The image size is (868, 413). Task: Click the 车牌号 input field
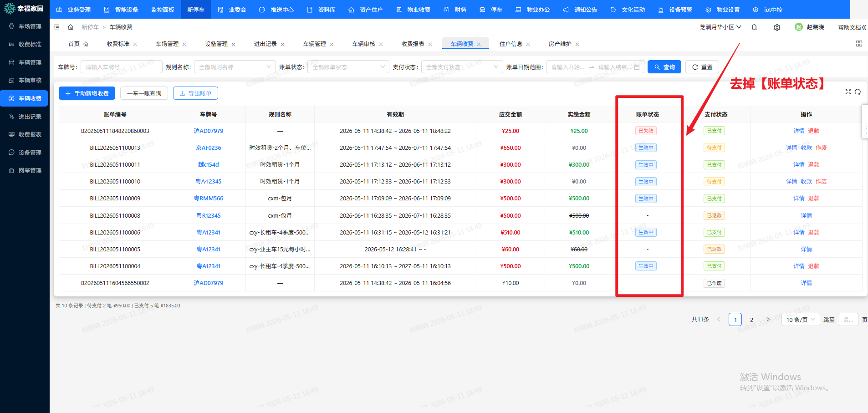coord(121,67)
